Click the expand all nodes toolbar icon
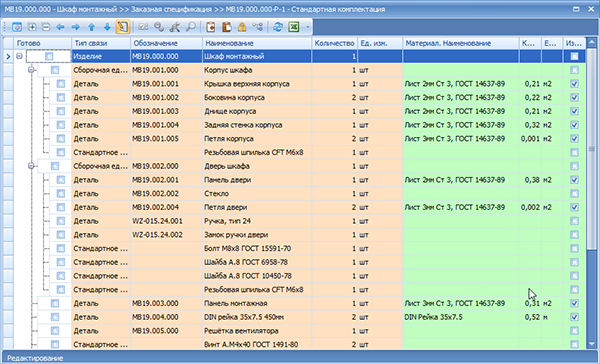The width and height of the screenshot is (600, 364). pos(32,27)
